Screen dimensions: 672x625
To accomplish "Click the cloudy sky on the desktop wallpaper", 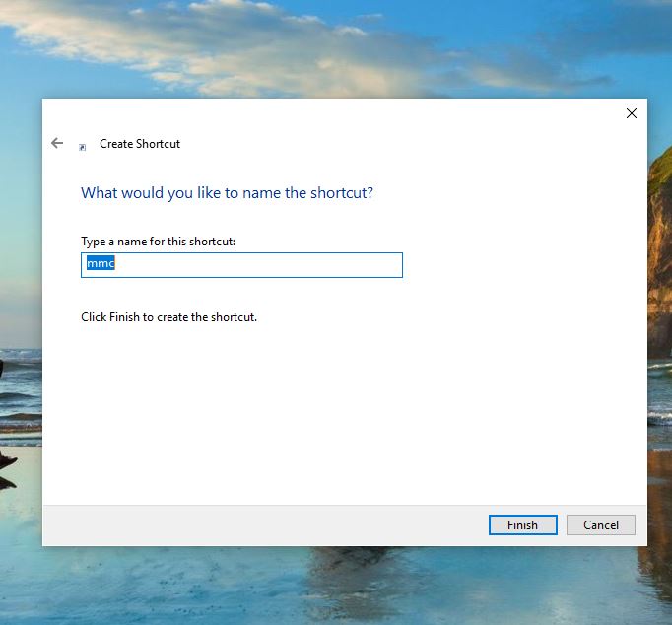I will coord(246,39).
